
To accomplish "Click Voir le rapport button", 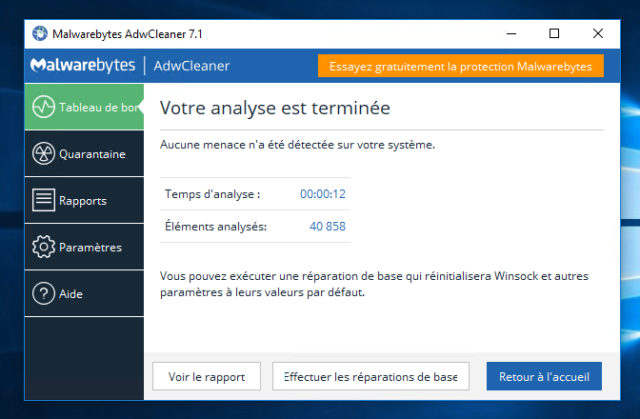I will 207,376.
